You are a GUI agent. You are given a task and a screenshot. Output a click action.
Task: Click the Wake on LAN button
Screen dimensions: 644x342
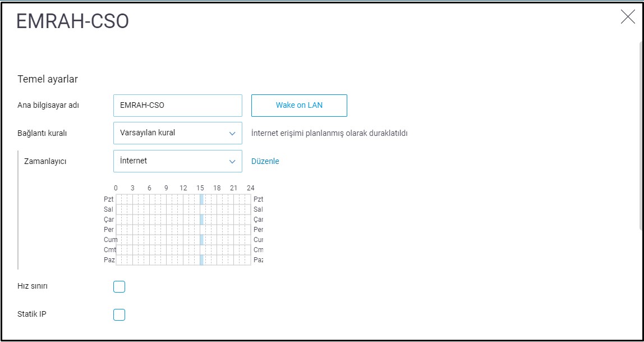(x=299, y=106)
